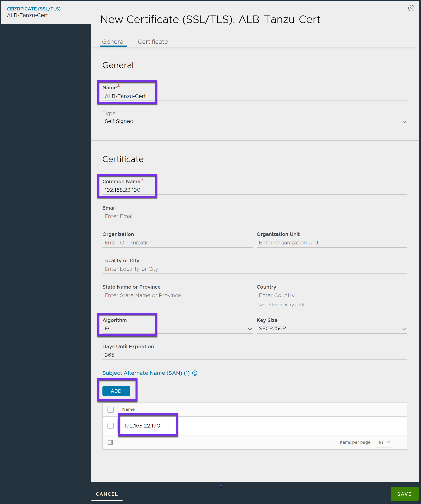The height and width of the screenshot is (504, 421).
Task: Open the Type Self Signed dropdown
Action: coord(254,121)
